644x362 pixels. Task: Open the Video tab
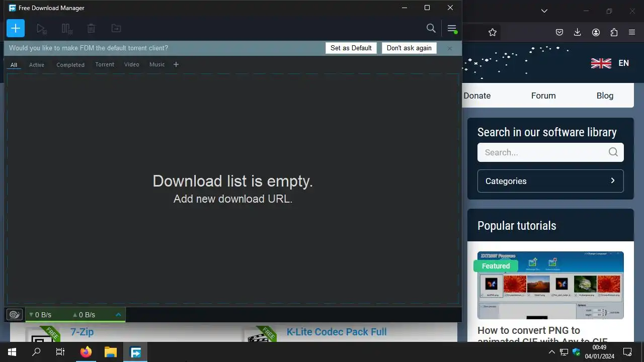tap(132, 64)
